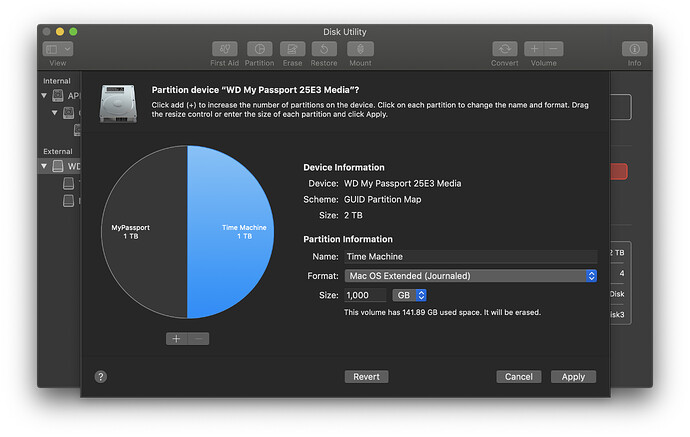
Task: Open the View dropdown chevron
Action: [67, 49]
